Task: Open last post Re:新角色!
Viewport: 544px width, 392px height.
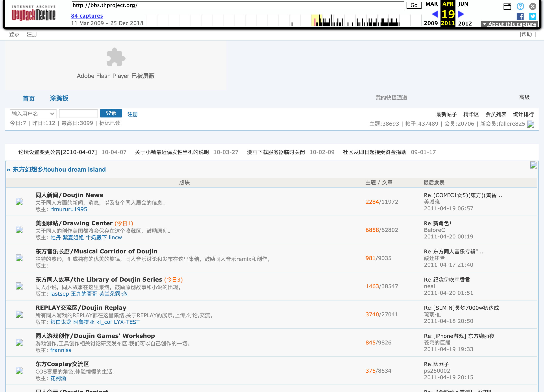Action: click(x=437, y=223)
